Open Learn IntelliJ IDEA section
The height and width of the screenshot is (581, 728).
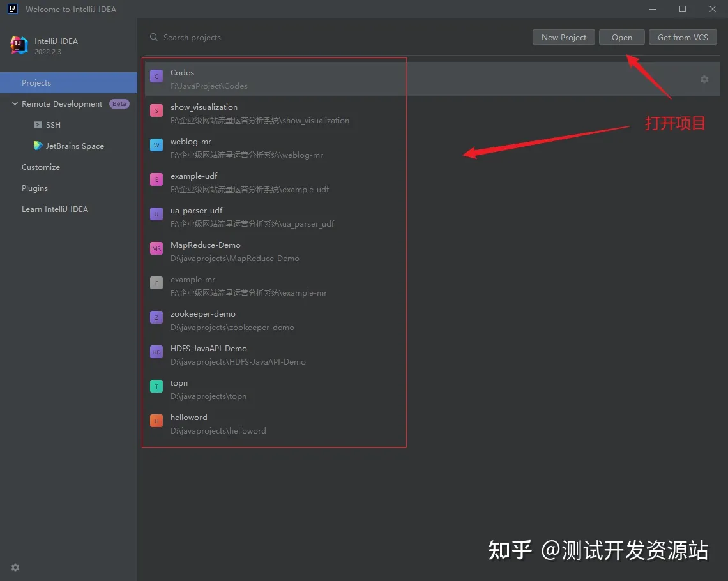pos(55,209)
